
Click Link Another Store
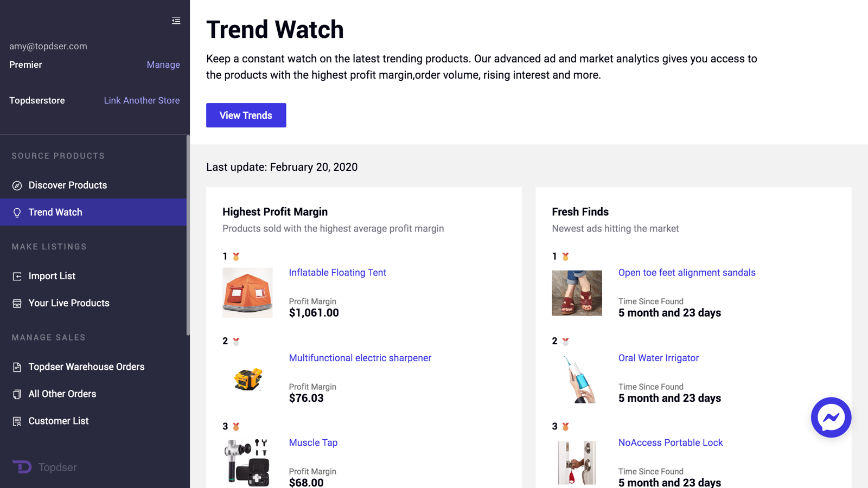(x=142, y=100)
